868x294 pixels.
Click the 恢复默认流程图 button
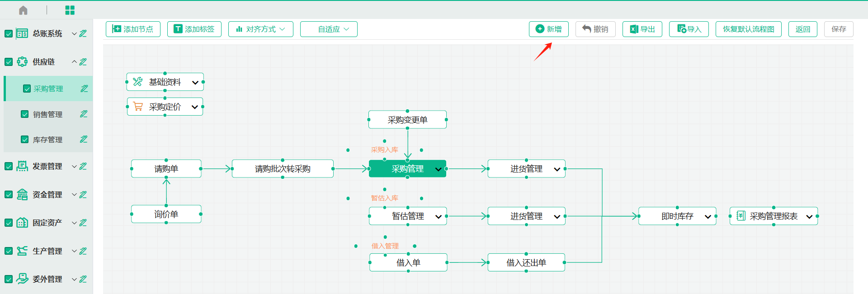click(x=748, y=29)
